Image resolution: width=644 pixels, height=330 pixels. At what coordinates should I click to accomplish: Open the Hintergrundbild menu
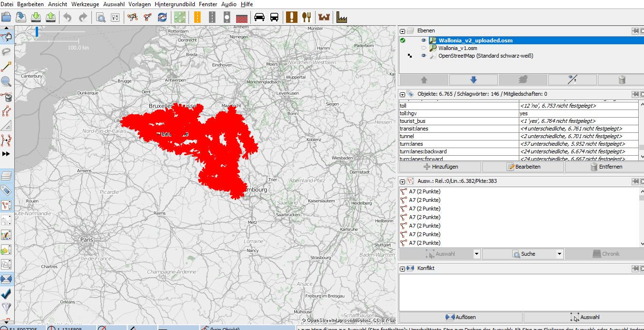click(x=175, y=4)
